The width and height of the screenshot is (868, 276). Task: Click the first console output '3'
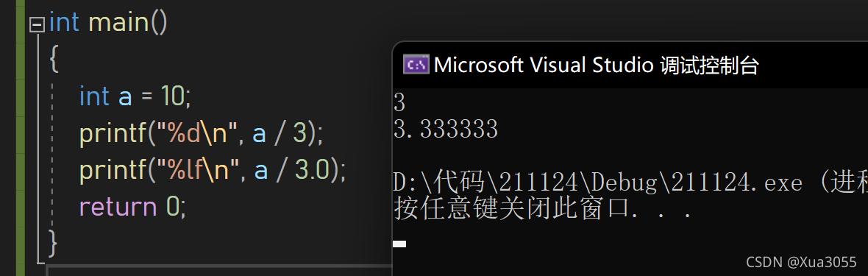click(399, 102)
